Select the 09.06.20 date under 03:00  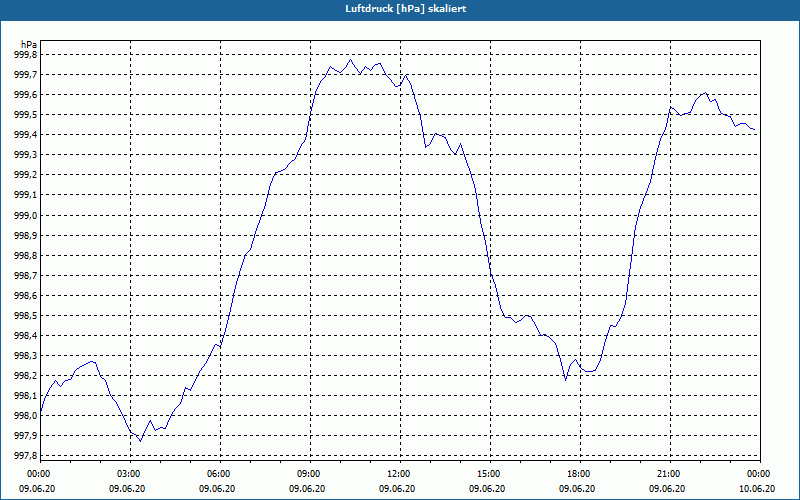[128, 489]
